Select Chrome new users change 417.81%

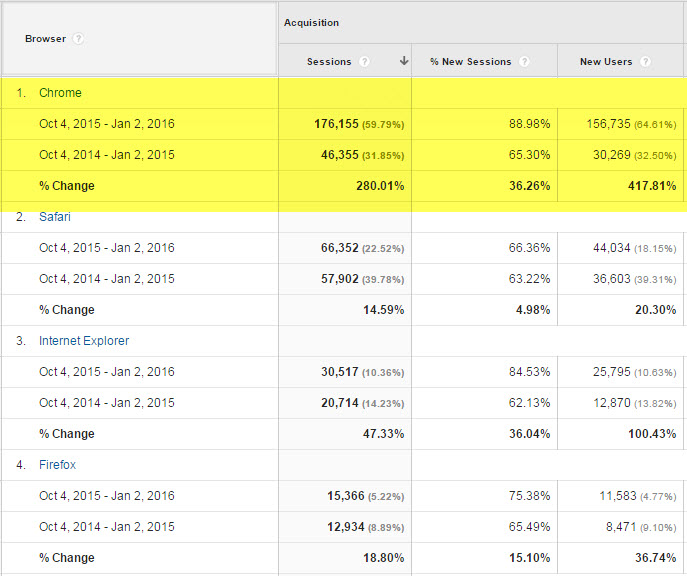(652, 186)
